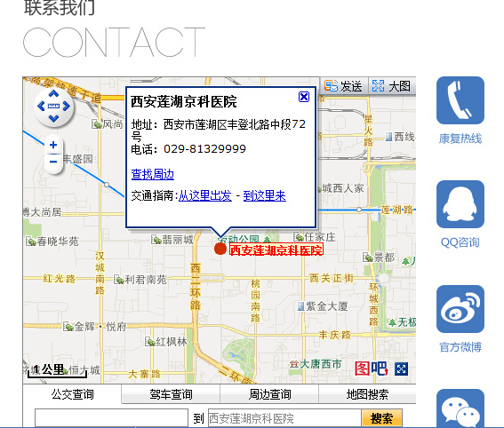This screenshot has height=428, width=504.
Task: Click the 从这里出发 directions link
Action: pos(205,195)
